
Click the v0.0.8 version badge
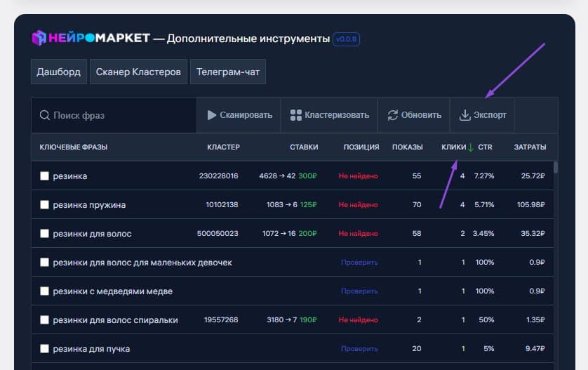346,39
